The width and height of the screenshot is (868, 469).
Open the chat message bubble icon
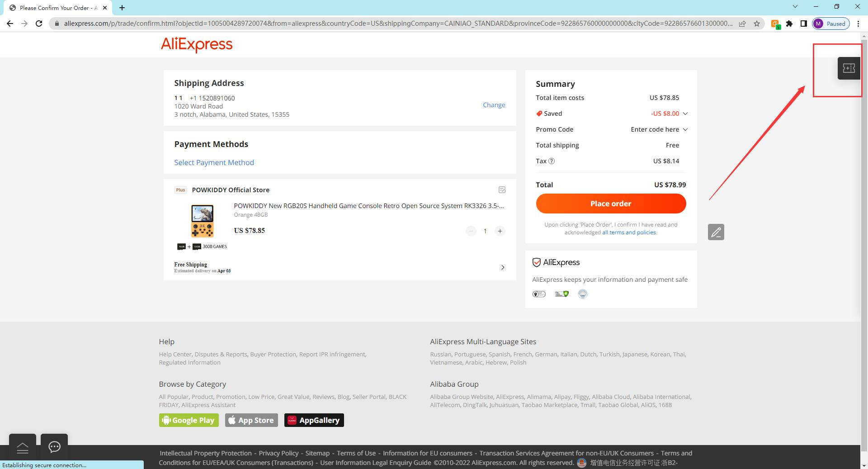[54, 447]
